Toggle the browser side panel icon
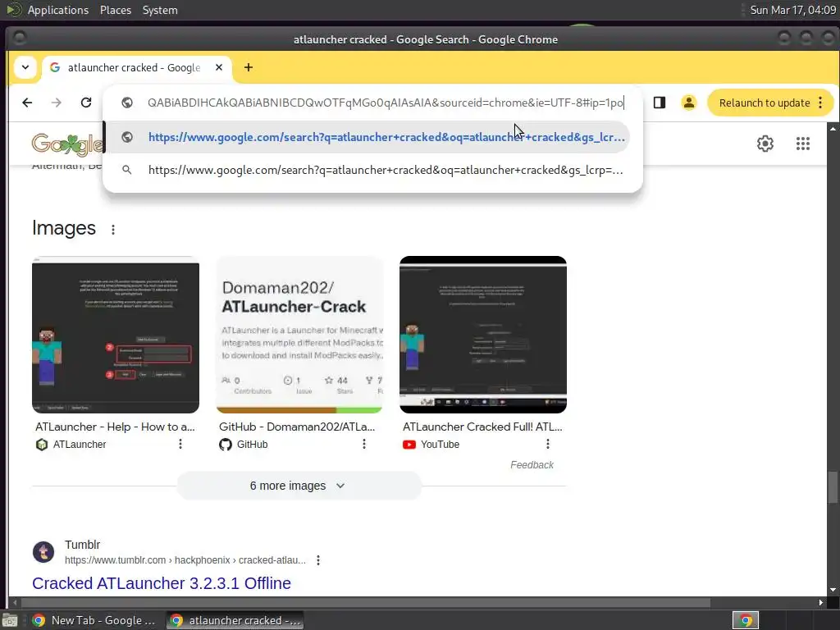Image resolution: width=840 pixels, height=630 pixels. click(x=660, y=103)
